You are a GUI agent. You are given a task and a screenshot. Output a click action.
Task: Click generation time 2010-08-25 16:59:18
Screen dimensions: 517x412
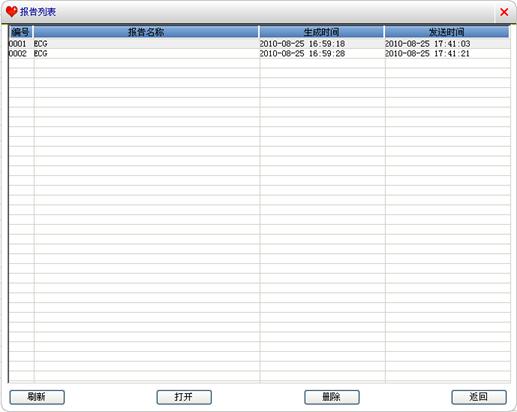[302, 44]
